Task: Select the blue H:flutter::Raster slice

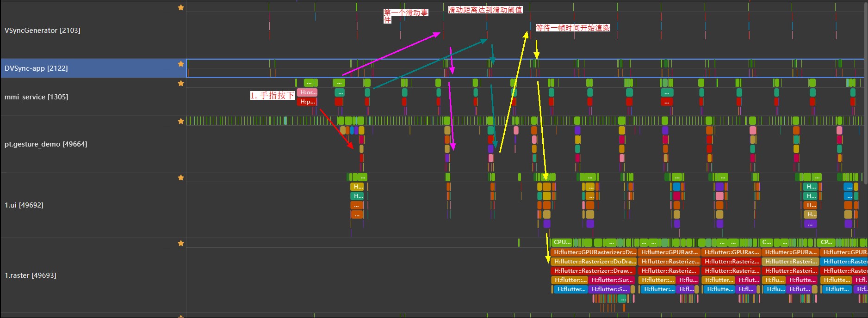Action: pyautogui.click(x=844, y=262)
